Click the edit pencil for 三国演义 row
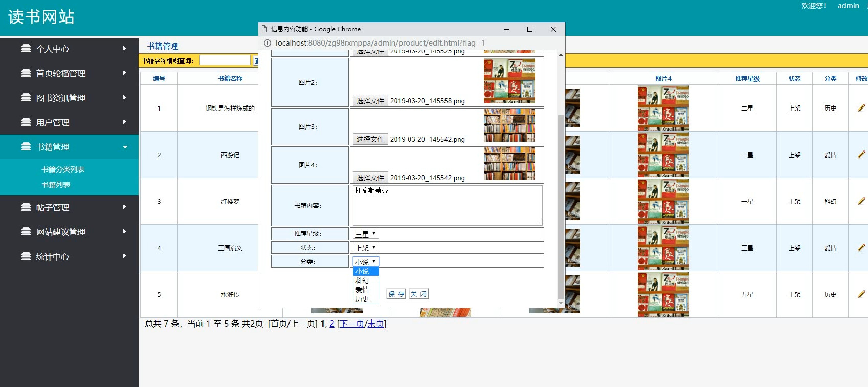 [861, 248]
